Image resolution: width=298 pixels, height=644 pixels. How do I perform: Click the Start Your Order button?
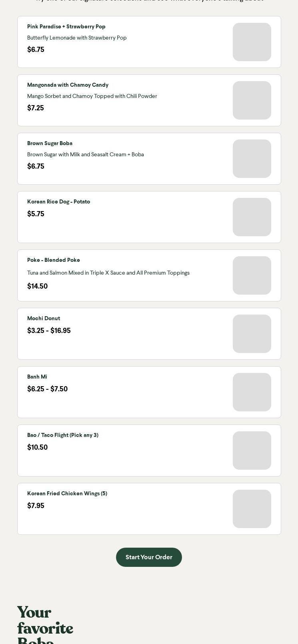149,557
